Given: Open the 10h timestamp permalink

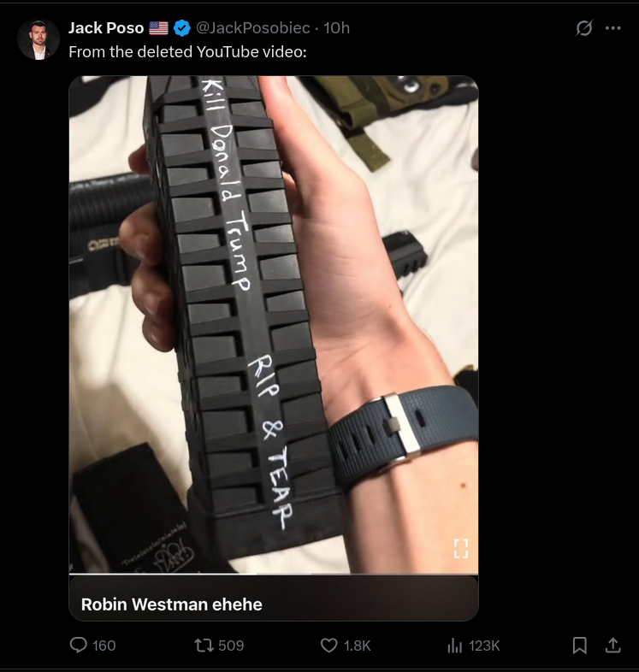Looking at the screenshot, I should click(337, 28).
